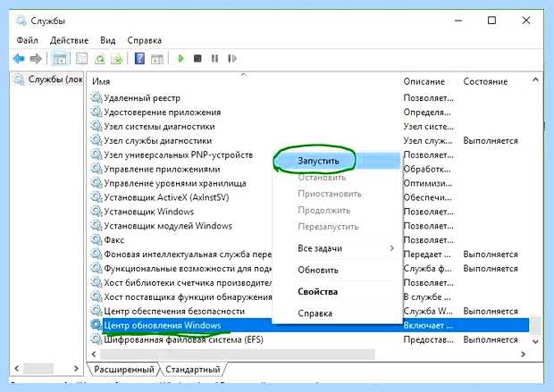Viewport: 554px width, 392px height.
Task: Open Help via the question mark icon
Action: coord(139,58)
